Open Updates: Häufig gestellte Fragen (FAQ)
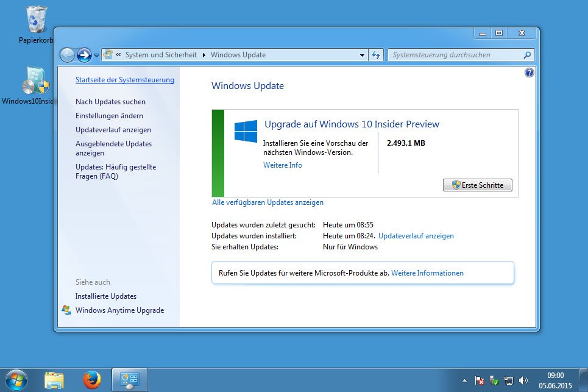 [116, 171]
